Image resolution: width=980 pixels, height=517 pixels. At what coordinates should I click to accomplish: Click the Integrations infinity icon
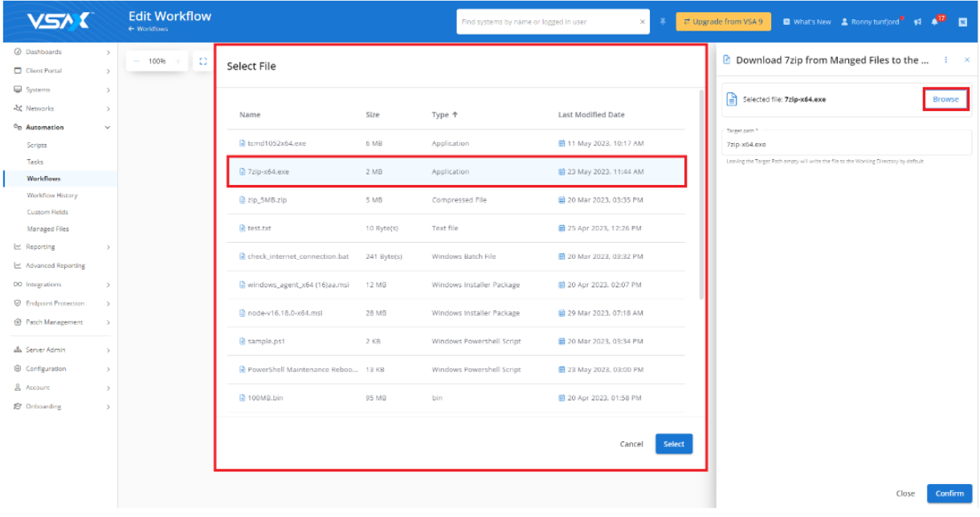click(18, 285)
